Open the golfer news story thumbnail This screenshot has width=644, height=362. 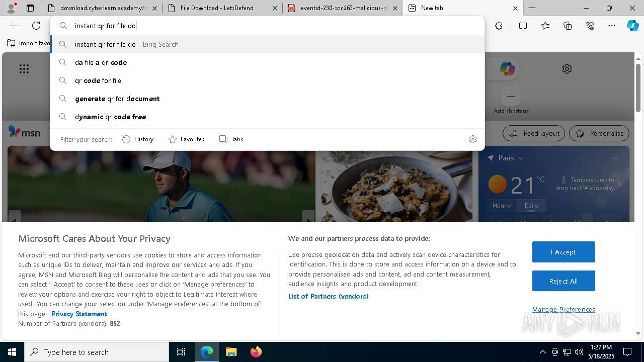click(x=161, y=184)
